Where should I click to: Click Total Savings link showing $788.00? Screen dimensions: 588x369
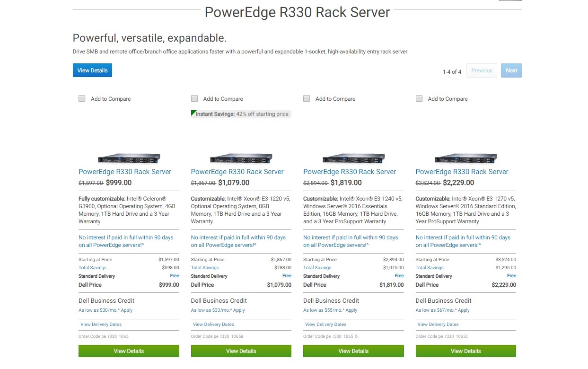(x=205, y=268)
